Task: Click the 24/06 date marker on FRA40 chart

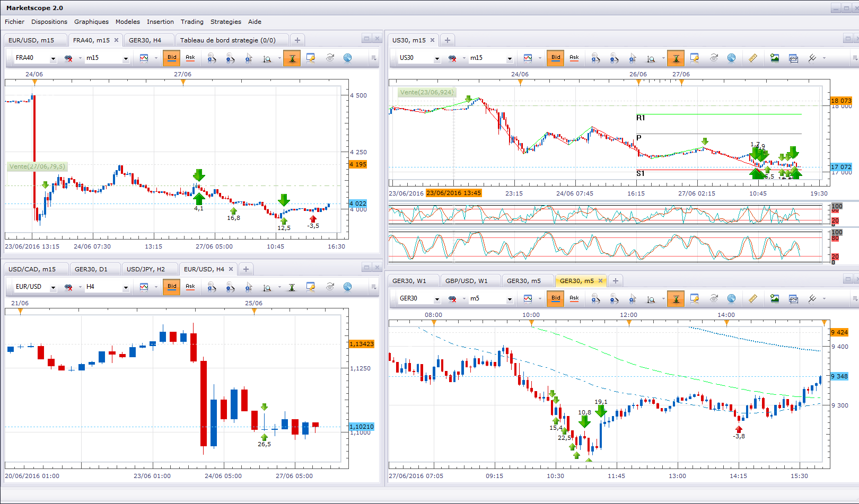Action: tap(34, 82)
